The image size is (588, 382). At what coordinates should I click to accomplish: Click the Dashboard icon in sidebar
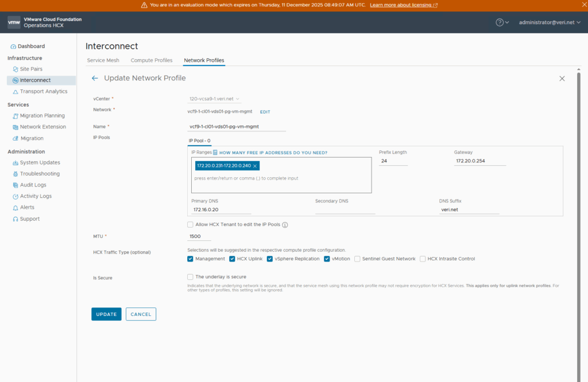pyautogui.click(x=14, y=46)
